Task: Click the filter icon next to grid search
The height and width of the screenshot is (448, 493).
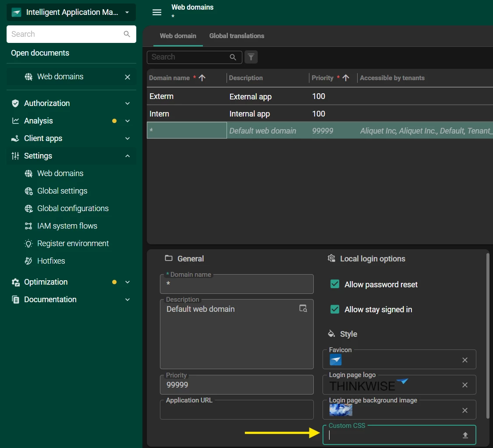Action: click(251, 57)
